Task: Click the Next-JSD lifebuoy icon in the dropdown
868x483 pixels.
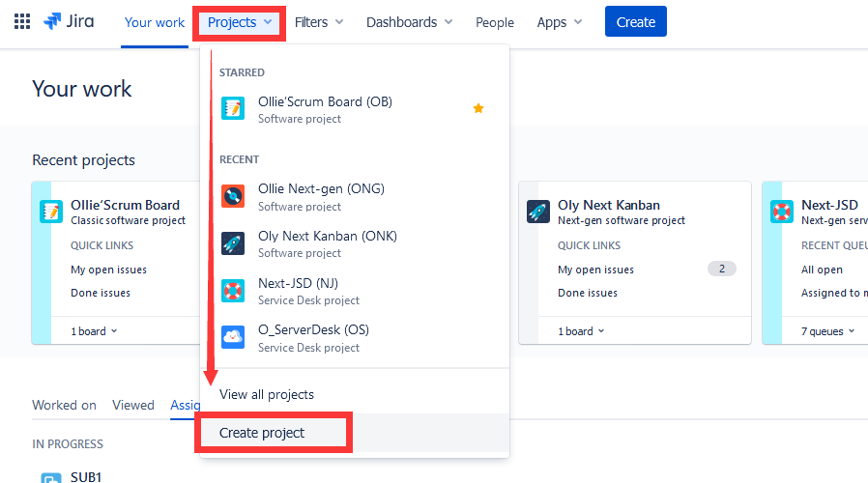Action: point(233,291)
